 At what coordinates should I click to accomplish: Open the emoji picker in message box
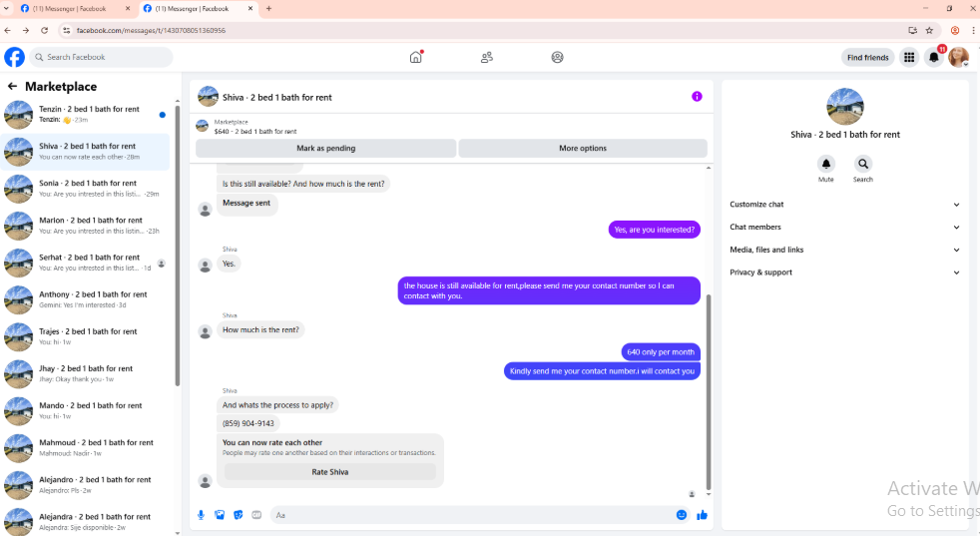pos(682,515)
